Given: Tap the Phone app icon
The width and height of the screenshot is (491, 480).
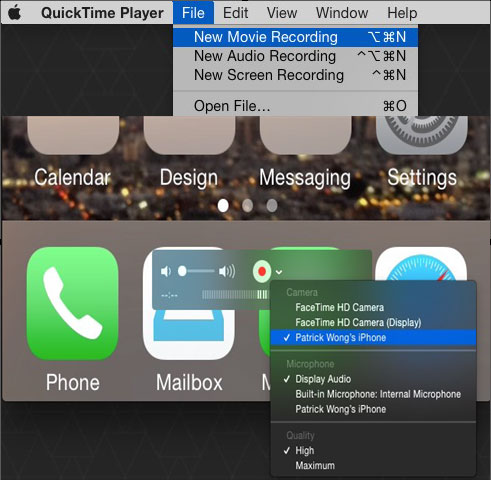Looking at the screenshot, I should (72, 303).
